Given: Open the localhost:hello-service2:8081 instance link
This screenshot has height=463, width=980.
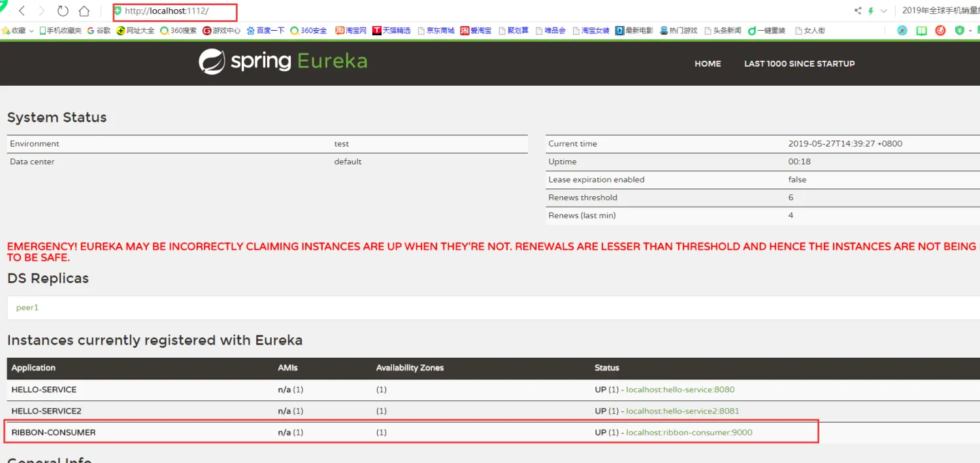Looking at the screenshot, I should 683,411.
